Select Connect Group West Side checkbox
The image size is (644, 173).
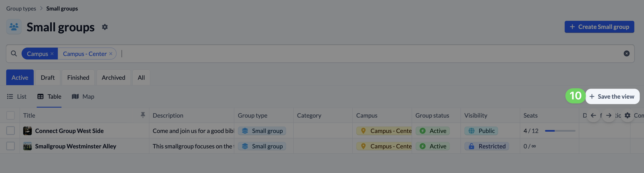click(11, 131)
